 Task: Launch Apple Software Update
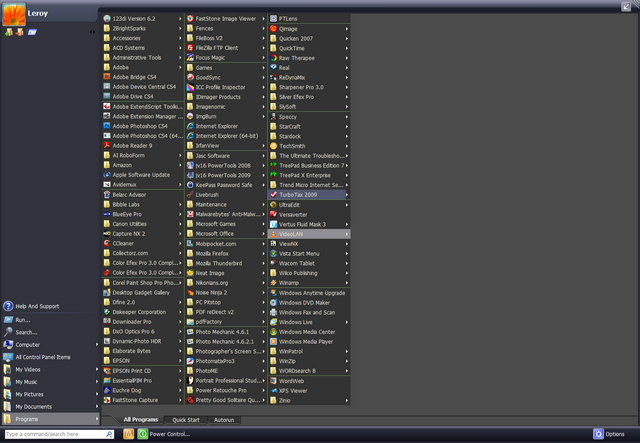[x=142, y=175]
